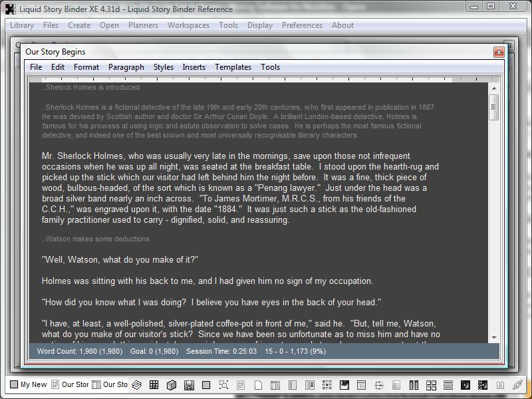Click the 3D cube box icon

pos(172,385)
